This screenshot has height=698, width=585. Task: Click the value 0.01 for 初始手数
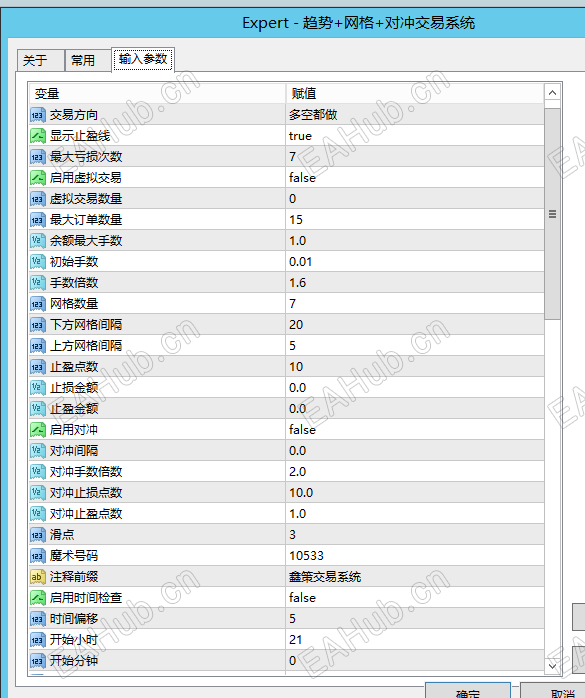(x=301, y=262)
